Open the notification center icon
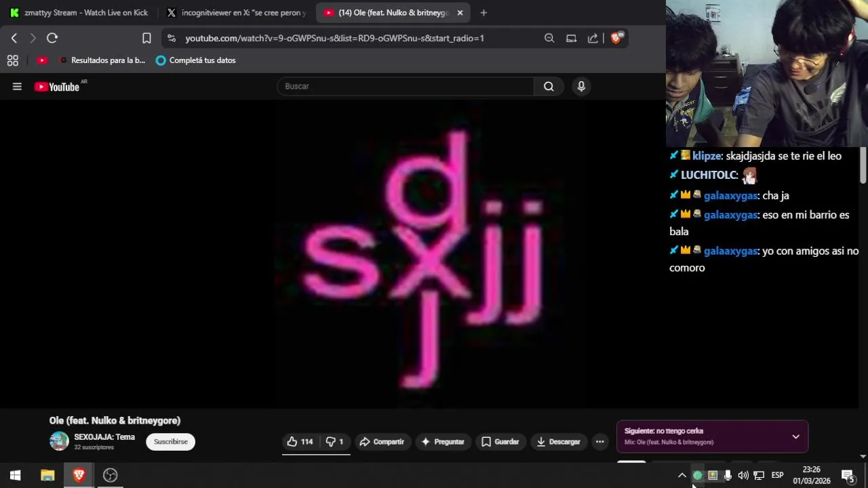Screen dimensions: 868x488 (848, 475)
